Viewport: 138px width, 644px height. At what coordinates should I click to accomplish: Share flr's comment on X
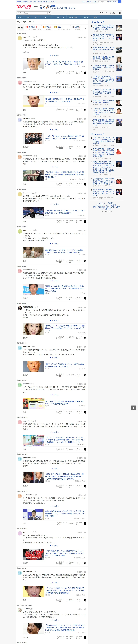pos(85,147)
